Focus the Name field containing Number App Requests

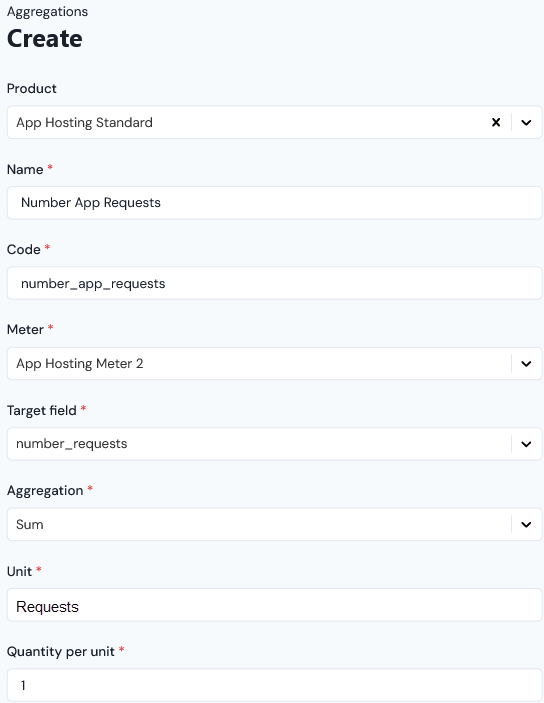[x=274, y=203]
